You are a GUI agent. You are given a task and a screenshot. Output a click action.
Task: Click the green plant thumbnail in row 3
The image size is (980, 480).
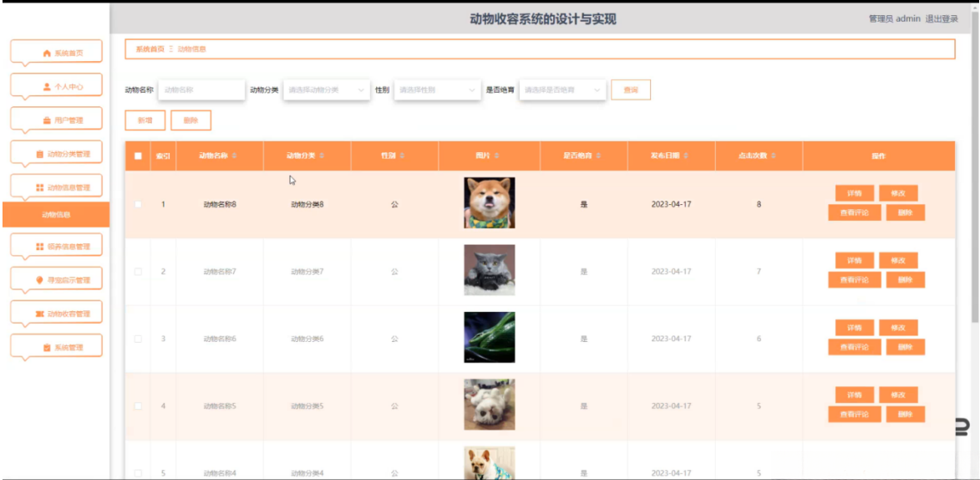coord(490,337)
